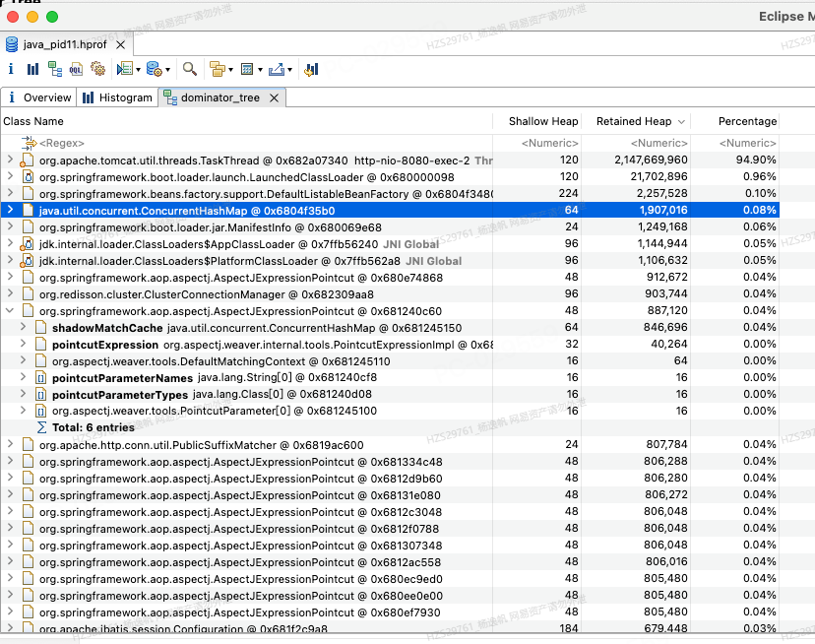Click the Percentage Numeric filter field

[735, 143]
